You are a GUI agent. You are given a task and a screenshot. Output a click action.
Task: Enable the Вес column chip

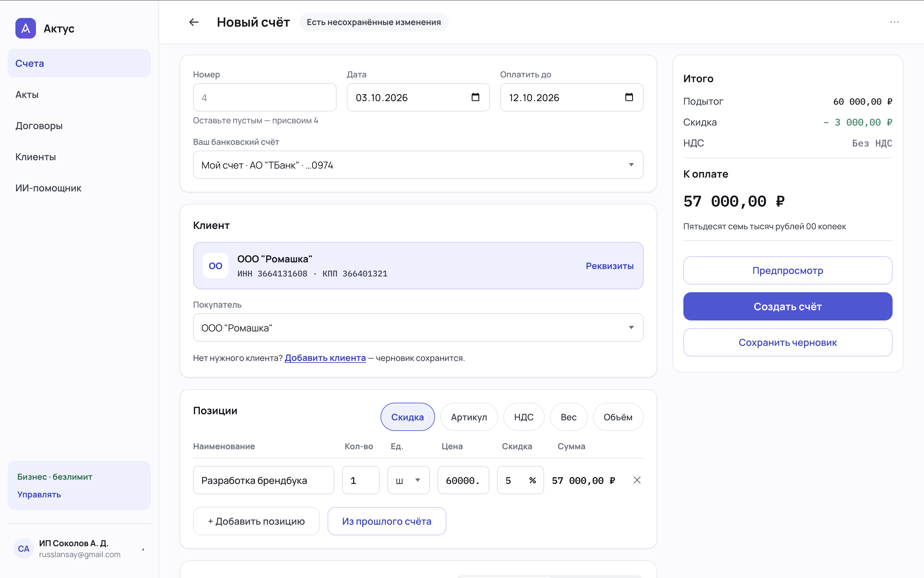click(568, 417)
